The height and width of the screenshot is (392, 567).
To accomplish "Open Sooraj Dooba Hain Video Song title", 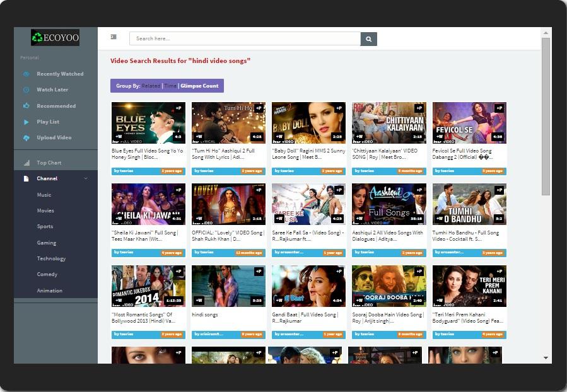I will (x=388, y=318).
